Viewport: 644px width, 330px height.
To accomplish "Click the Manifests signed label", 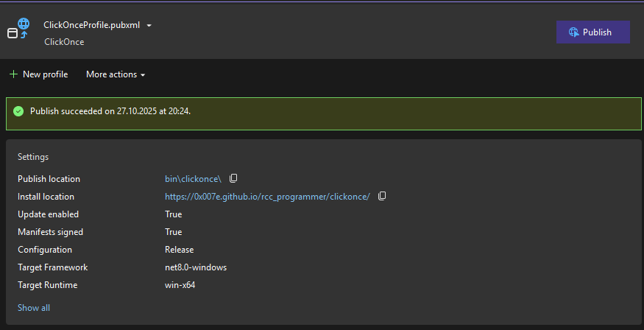I will point(51,232).
